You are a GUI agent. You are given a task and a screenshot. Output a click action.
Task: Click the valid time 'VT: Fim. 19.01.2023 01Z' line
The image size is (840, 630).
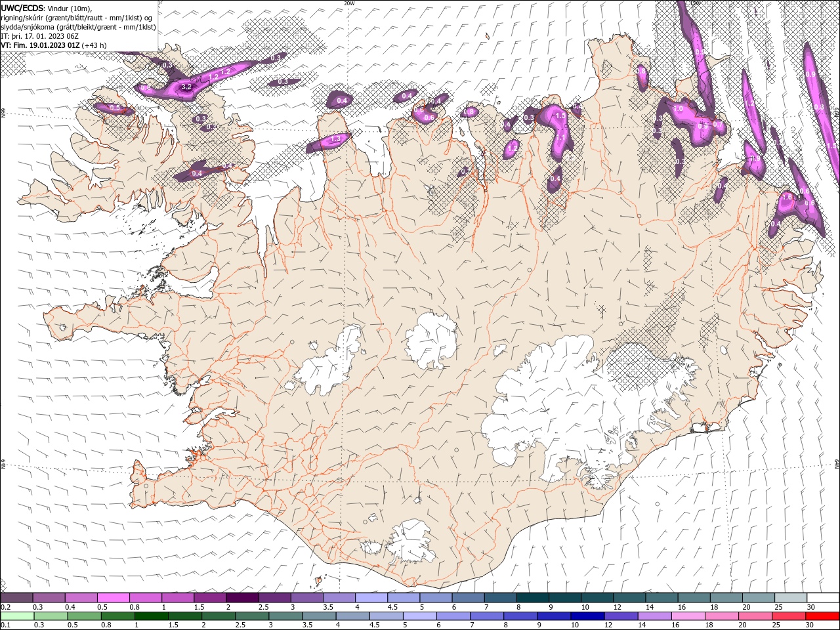pos(41,45)
